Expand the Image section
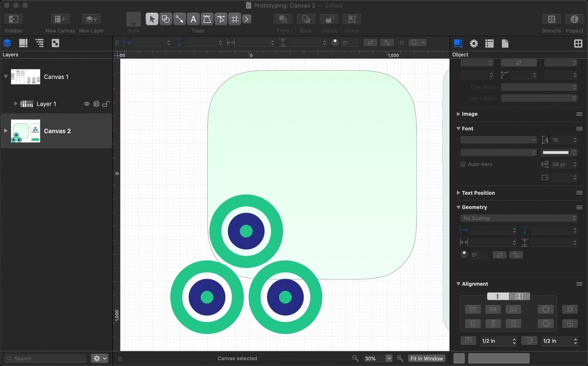588x366 pixels. [458, 114]
